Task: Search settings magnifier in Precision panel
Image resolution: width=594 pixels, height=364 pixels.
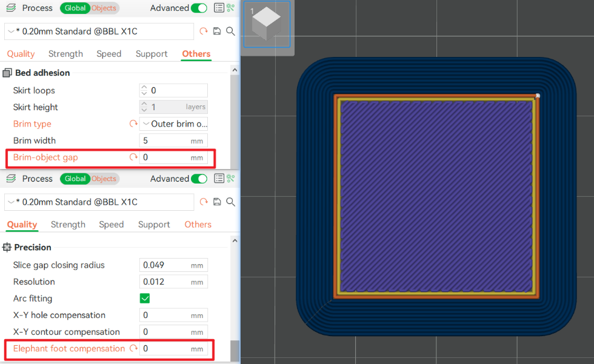Action: (230, 202)
